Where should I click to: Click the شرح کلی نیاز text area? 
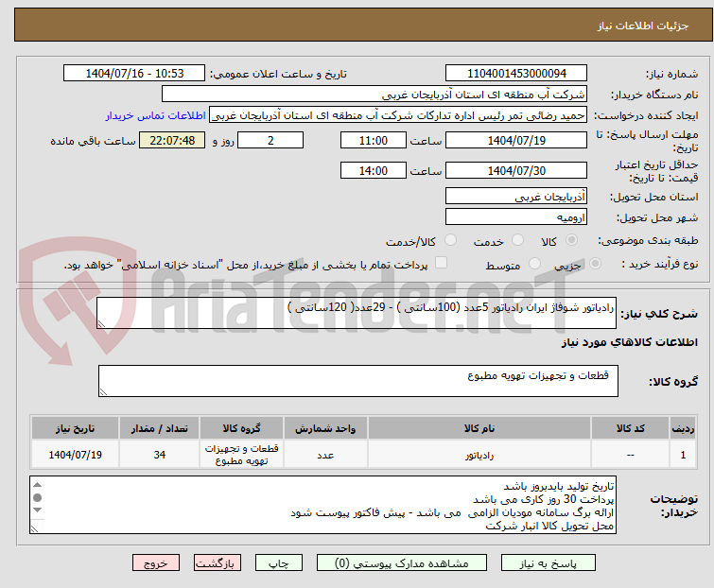click(x=357, y=313)
